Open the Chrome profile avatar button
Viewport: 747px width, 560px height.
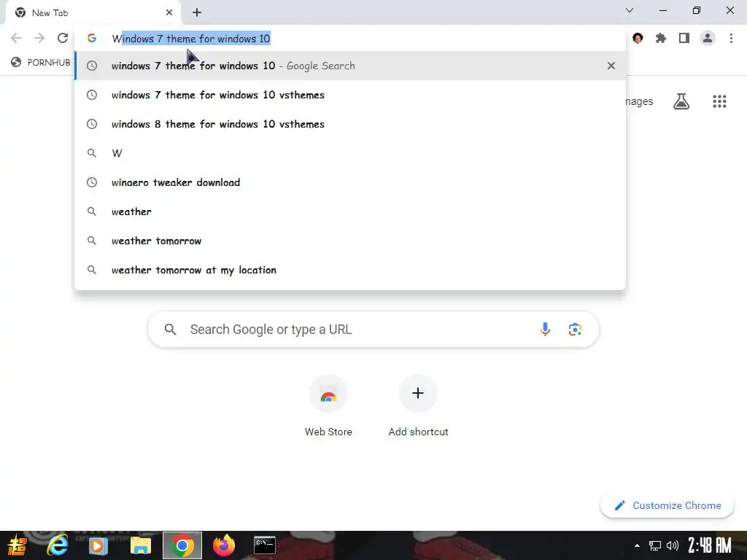click(x=708, y=38)
